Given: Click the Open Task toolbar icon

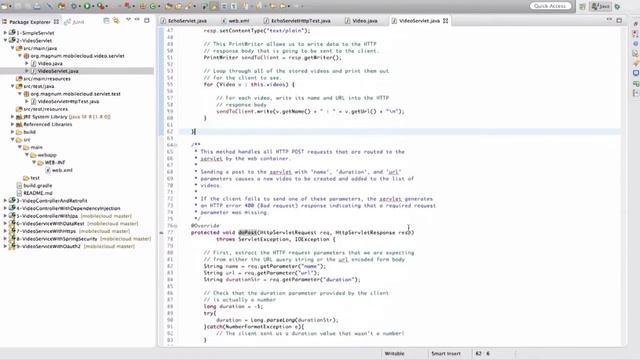Looking at the screenshot, I should 178,6.
